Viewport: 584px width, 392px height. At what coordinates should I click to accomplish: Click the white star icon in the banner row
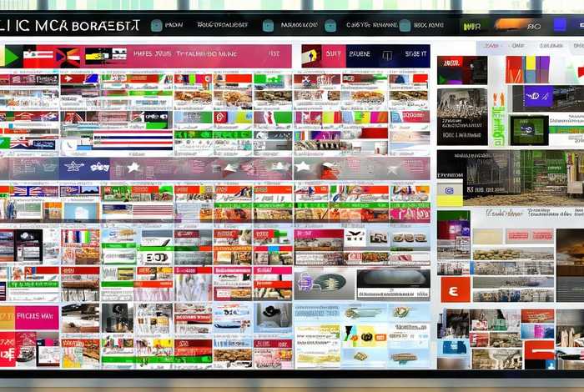point(133,167)
